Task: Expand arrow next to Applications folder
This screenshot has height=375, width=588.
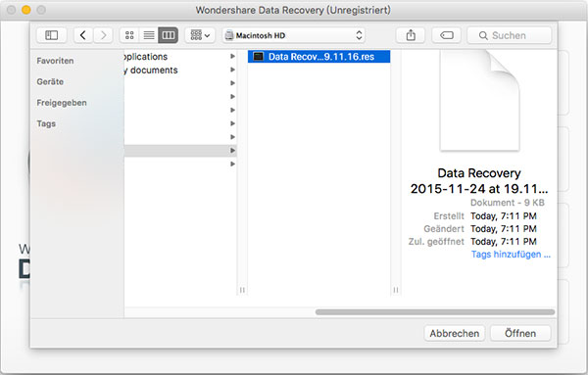Action: 232,57
